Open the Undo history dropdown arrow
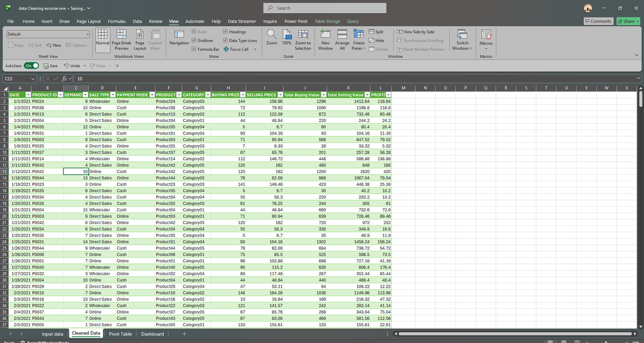 (85, 66)
